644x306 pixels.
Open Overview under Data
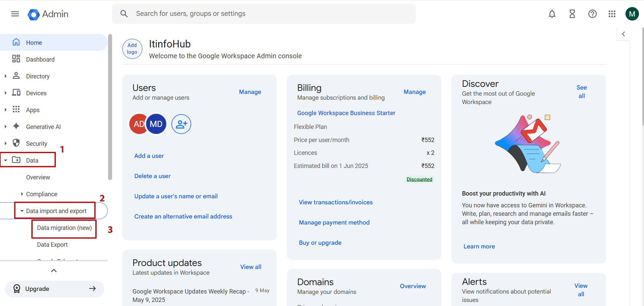click(38, 177)
